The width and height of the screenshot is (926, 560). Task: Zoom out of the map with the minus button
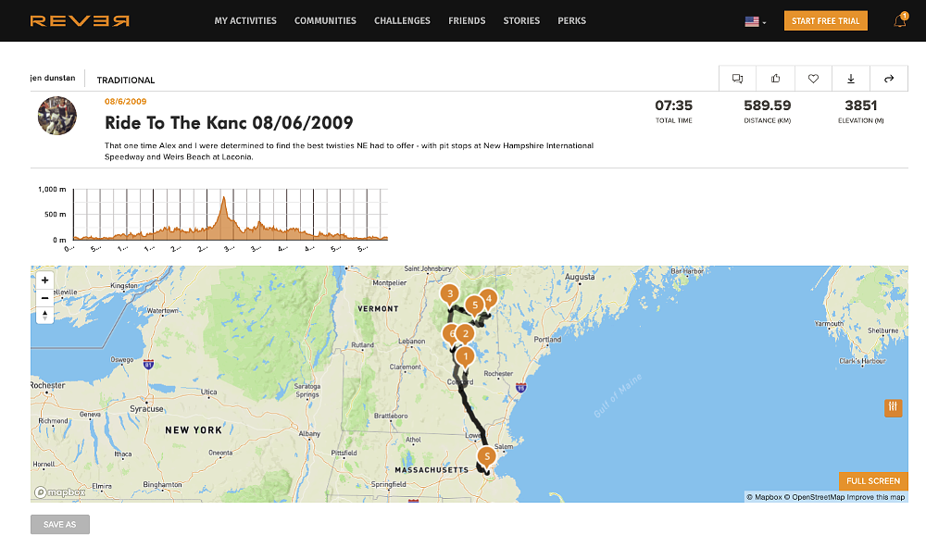tap(44, 297)
